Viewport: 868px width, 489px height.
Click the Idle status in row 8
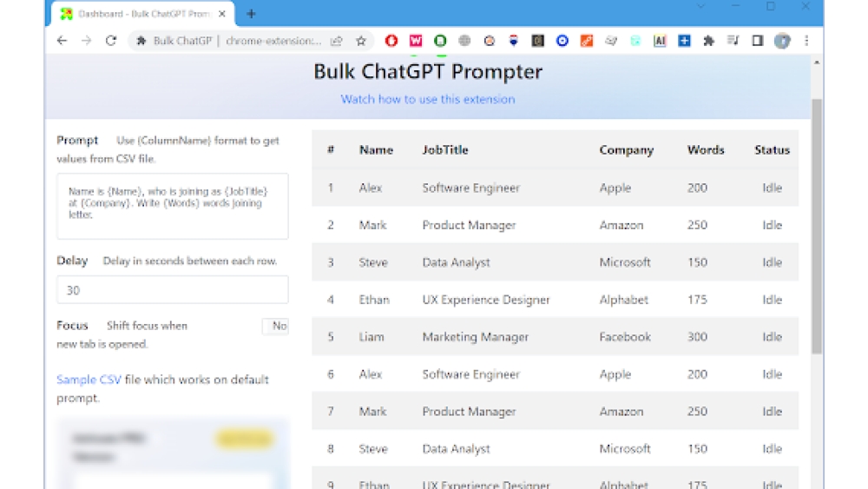[772, 448]
